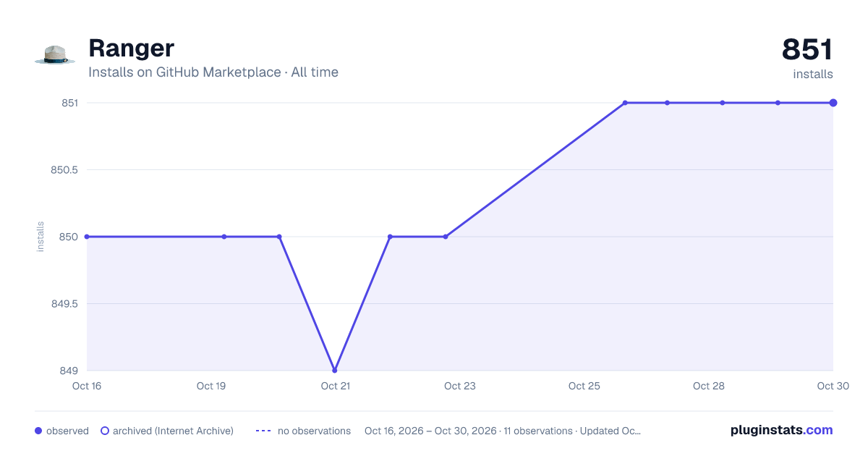Click the large '851' install count
This screenshot has height=456, width=868.
(807, 49)
